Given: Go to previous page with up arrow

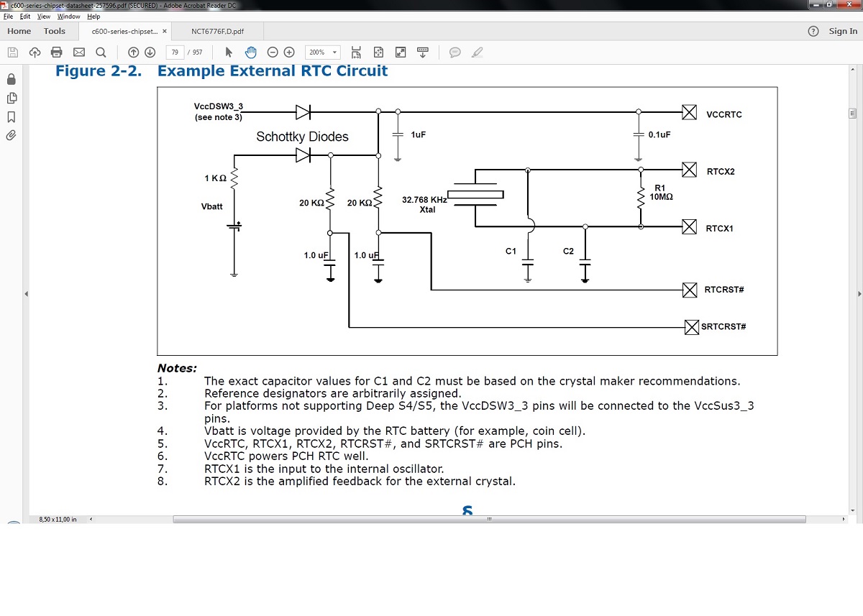Looking at the screenshot, I should coord(133,52).
